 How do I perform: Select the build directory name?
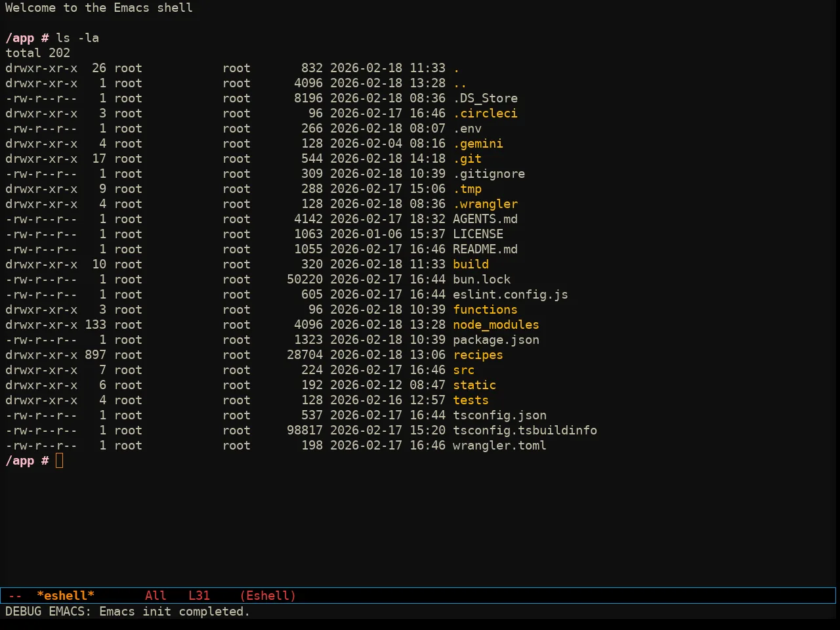pyautogui.click(x=471, y=264)
